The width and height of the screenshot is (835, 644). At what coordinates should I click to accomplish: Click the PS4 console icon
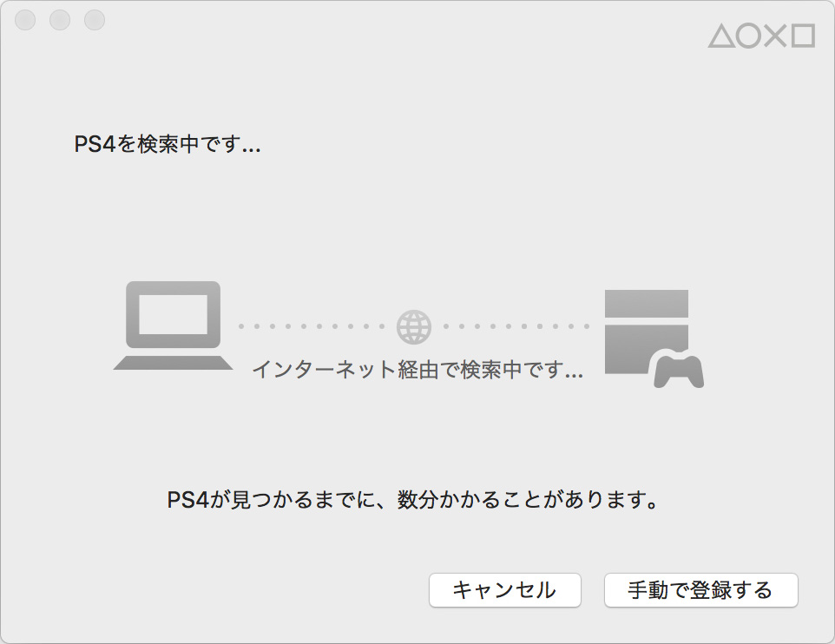pyautogui.click(x=647, y=332)
